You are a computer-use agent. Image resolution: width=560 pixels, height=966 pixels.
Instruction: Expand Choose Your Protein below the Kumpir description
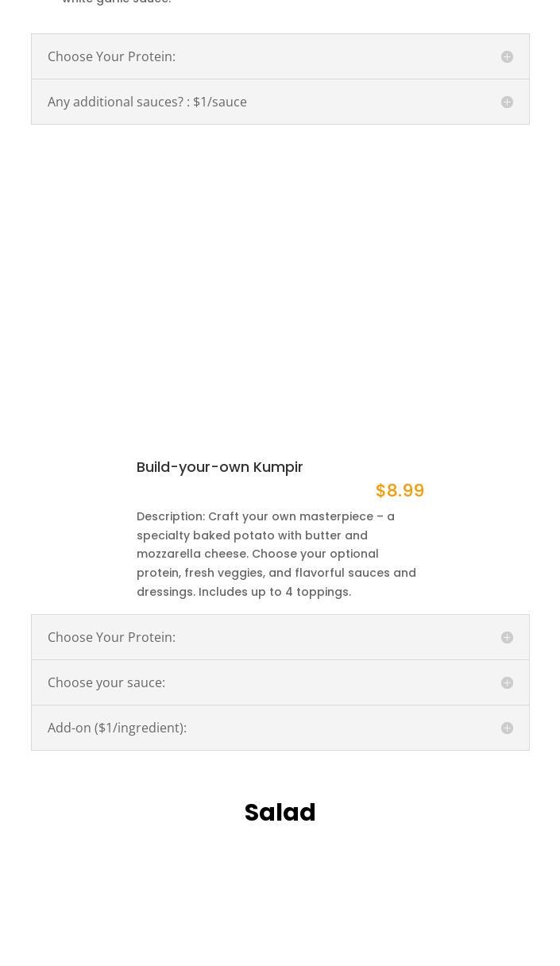[x=111, y=637]
